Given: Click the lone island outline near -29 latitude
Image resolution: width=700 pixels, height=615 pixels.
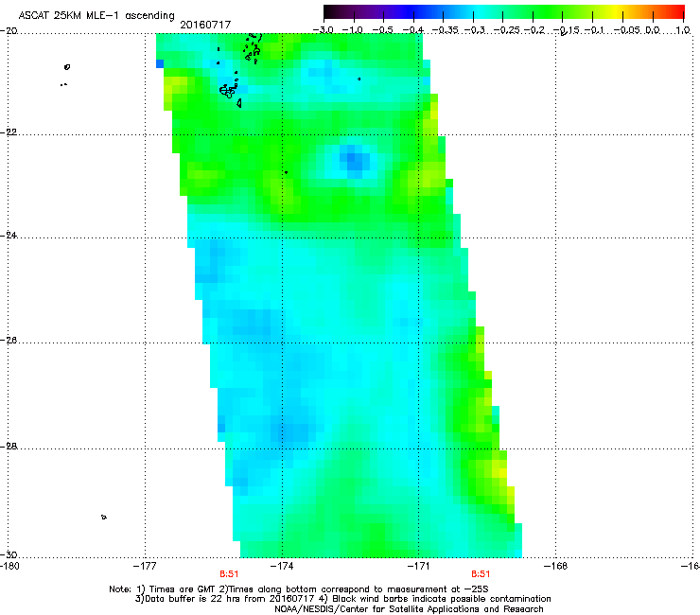Looking at the screenshot, I should coord(103,517).
